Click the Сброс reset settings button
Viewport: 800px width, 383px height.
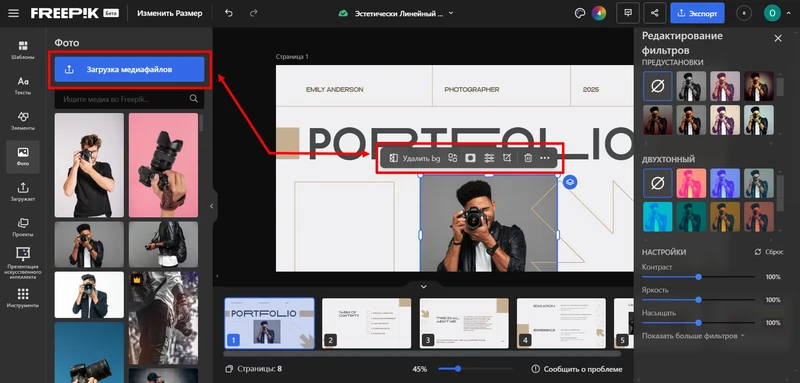click(769, 252)
